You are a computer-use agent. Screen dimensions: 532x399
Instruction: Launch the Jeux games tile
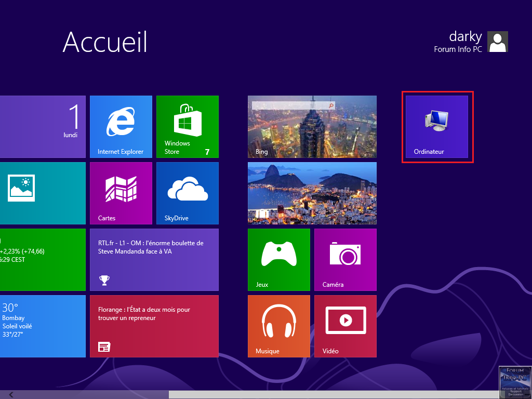[278, 259]
